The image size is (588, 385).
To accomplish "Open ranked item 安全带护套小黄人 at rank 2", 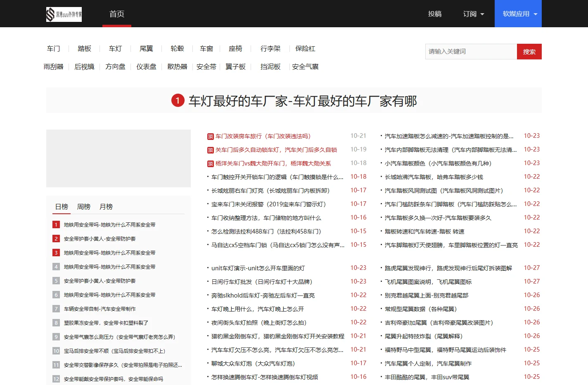I will point(100,239).
